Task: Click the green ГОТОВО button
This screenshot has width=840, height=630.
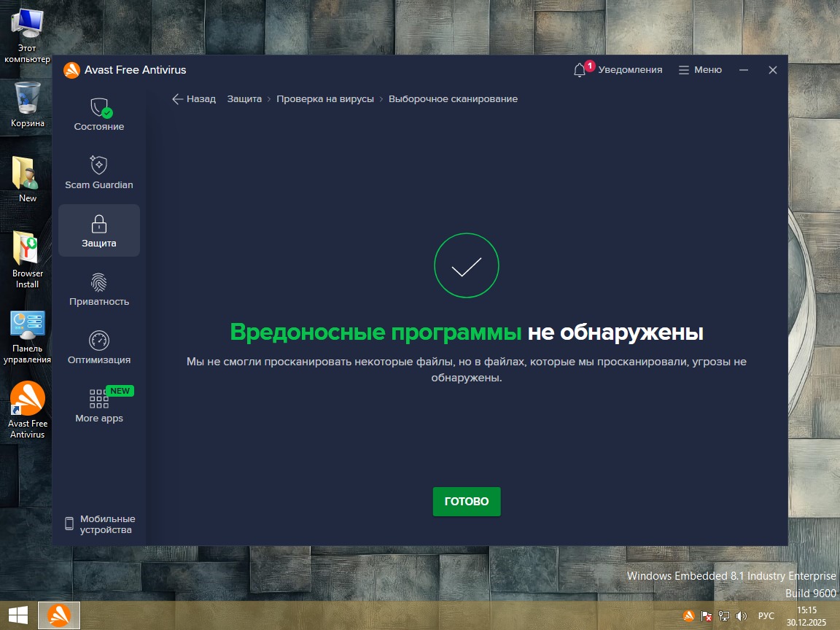Action: tap(467, 502)
